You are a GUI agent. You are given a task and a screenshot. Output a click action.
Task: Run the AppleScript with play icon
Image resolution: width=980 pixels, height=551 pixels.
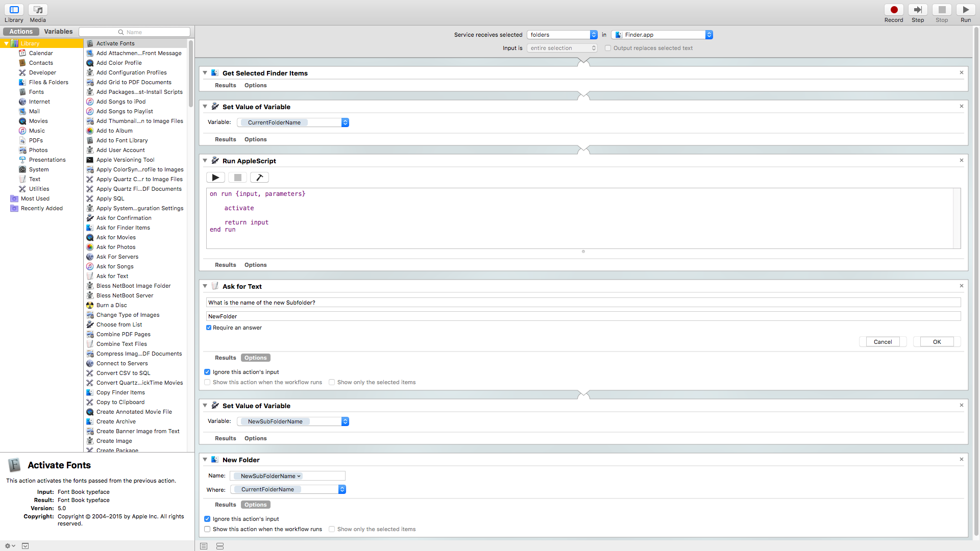click(215, 178)
